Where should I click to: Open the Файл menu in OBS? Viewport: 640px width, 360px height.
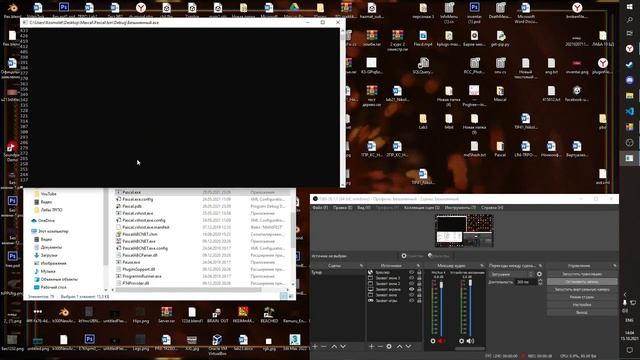click(320, 207)
